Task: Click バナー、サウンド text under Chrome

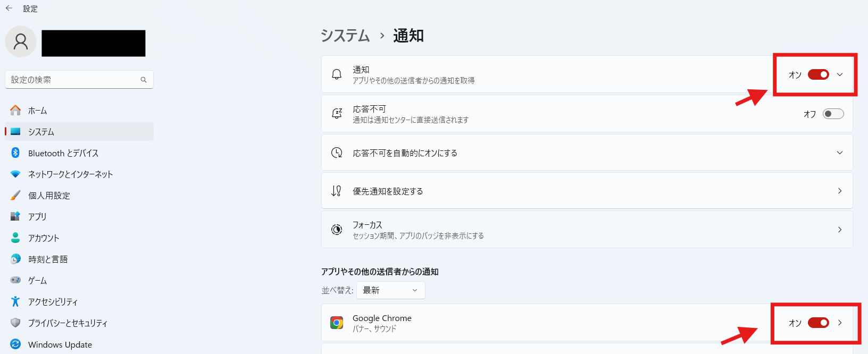Action: click(x=374, y=329)
